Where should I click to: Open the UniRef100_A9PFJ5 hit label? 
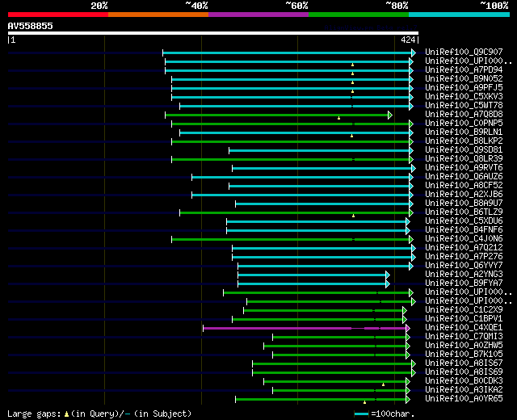[464, 87]
